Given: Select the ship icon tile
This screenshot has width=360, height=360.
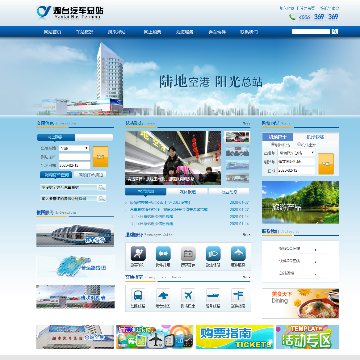Looking at the screenshot, I should pyautogui.click(x=213, y=295).
